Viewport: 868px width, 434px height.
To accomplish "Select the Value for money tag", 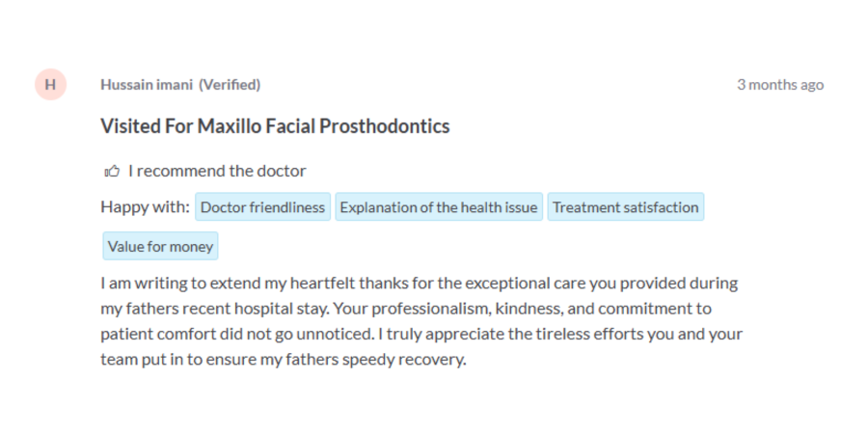I will 160,246.
